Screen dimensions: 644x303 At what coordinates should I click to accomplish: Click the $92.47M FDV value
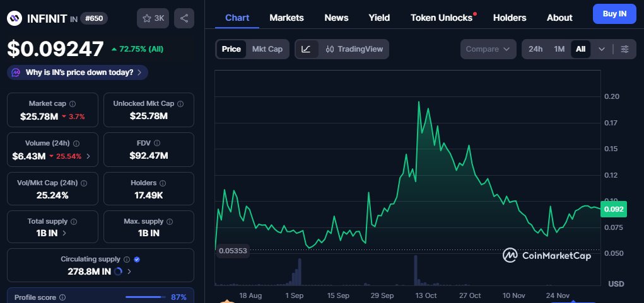(x=149, y=156)
